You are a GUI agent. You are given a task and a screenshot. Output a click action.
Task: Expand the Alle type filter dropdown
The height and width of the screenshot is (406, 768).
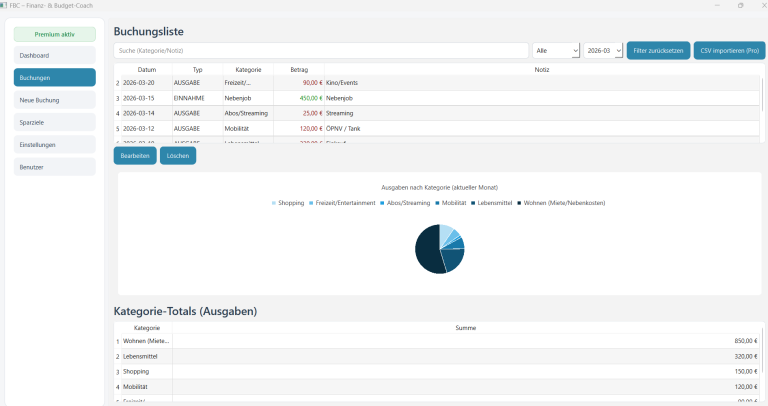click(x=556, y=50)
